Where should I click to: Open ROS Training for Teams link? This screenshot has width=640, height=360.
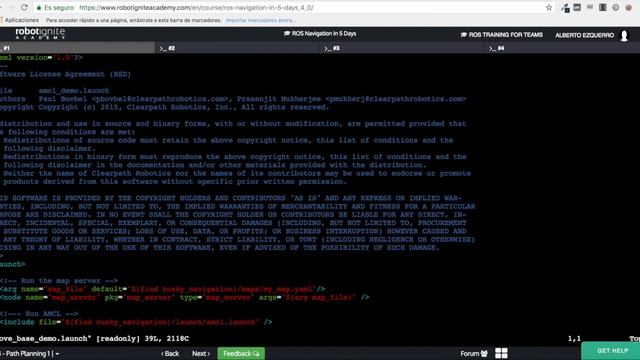[x=502, y=35]
